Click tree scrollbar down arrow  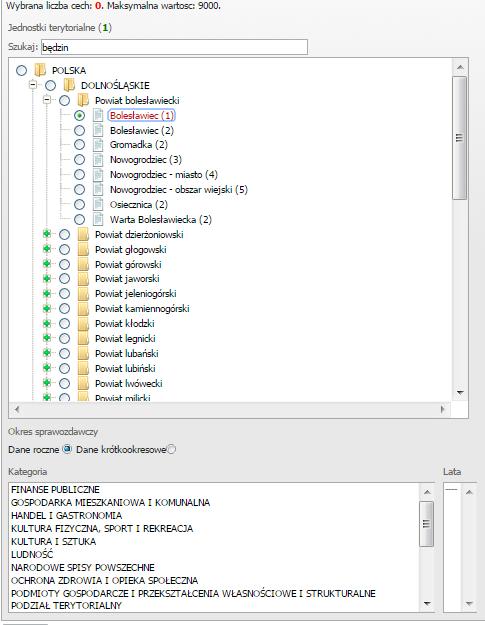tap(460, 393)
